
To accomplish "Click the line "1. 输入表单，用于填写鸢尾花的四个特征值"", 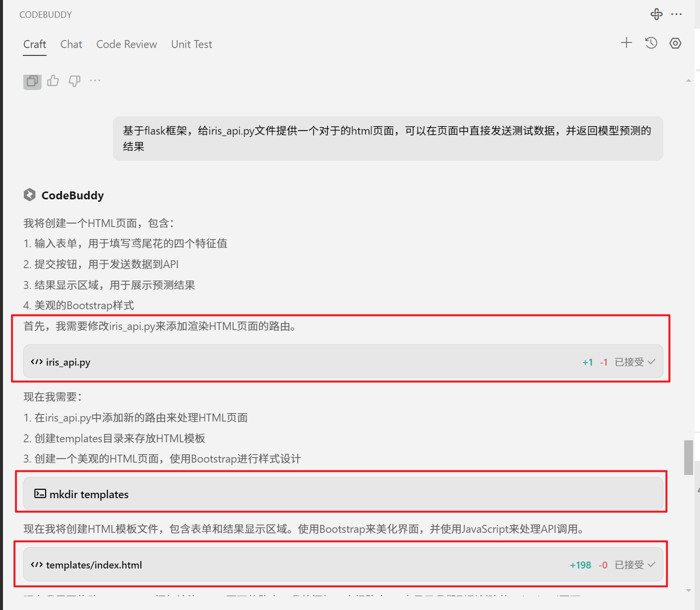I will coord(125,243).
